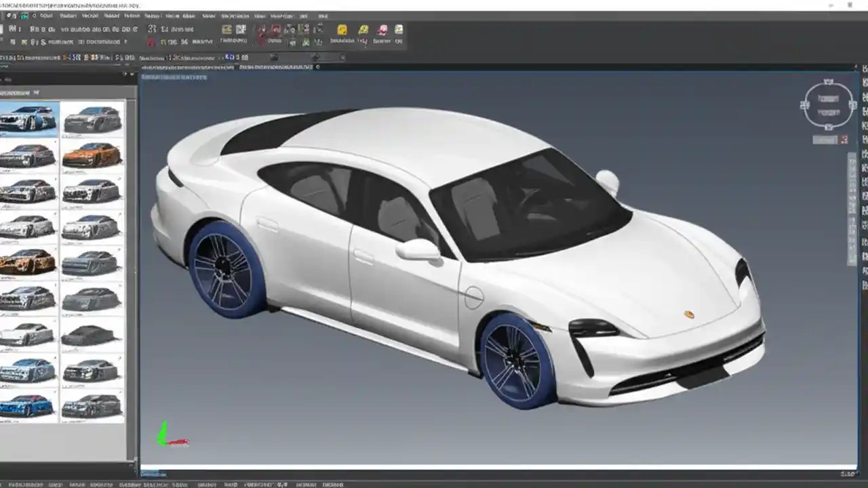Viewport: 868px width, 488px height.
Task: Click the red icon beside the view selector
Action: click(844, 140)
